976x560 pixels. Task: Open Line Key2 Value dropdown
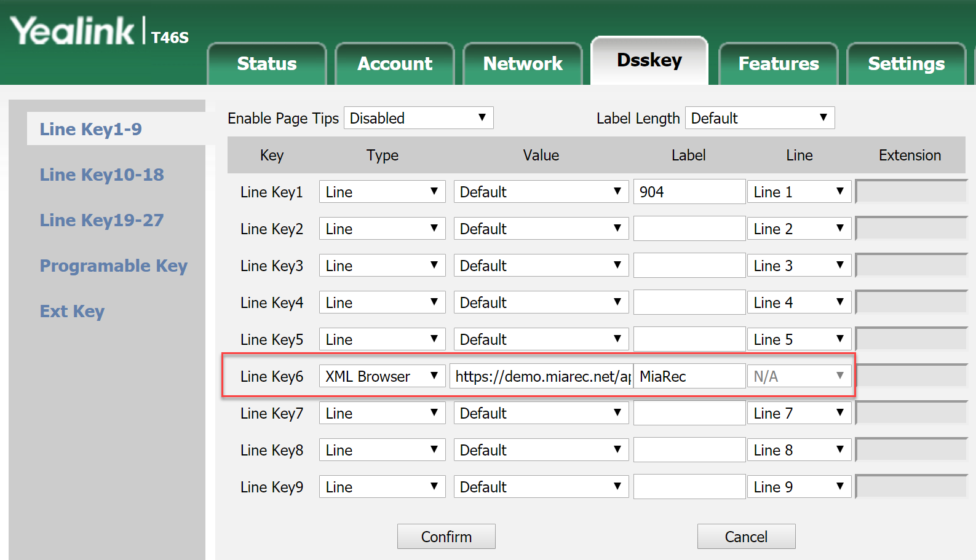(x=541, y=229)
